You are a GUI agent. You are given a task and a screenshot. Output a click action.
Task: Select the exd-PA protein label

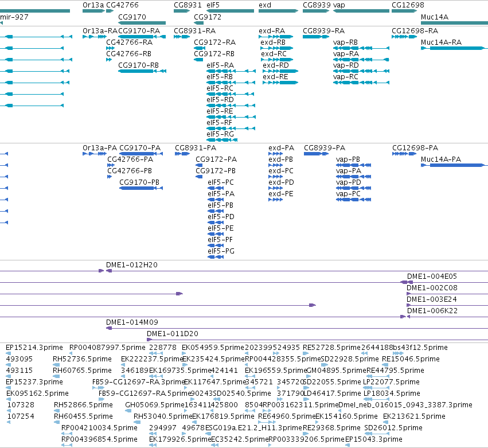point(281,148)
